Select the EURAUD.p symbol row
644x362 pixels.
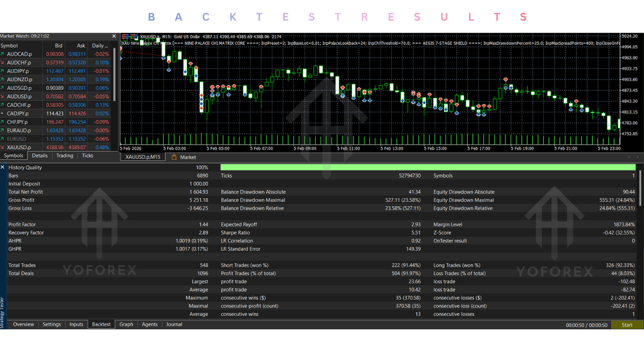pos(56,130)
